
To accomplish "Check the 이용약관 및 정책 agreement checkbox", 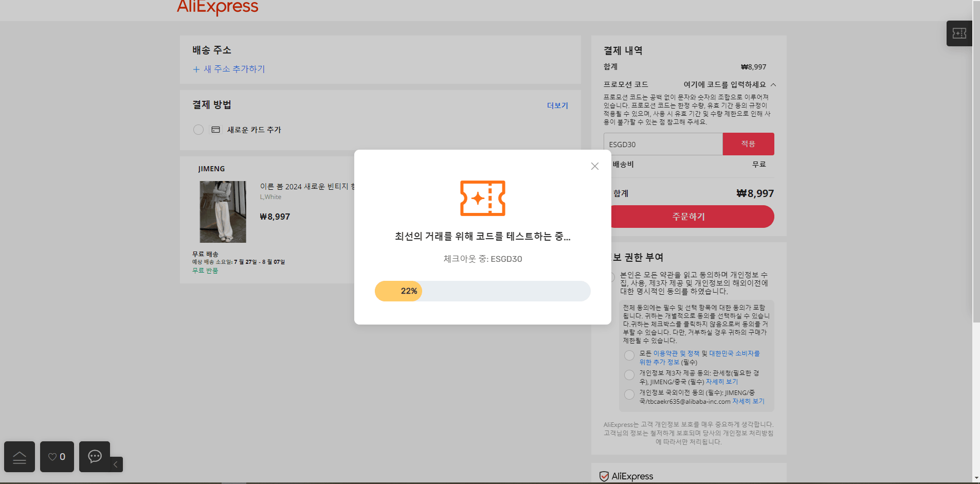I will point(629,355).
